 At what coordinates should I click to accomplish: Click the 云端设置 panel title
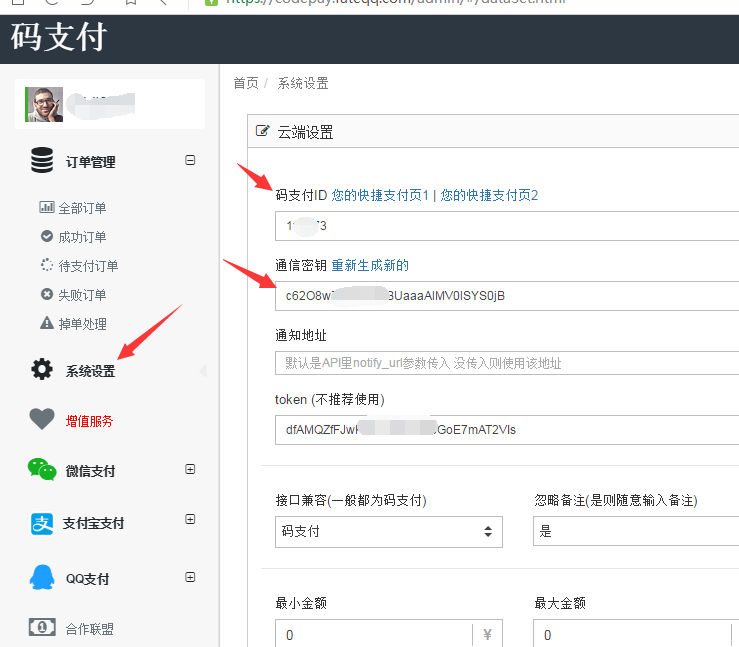(x=305, y=132)
